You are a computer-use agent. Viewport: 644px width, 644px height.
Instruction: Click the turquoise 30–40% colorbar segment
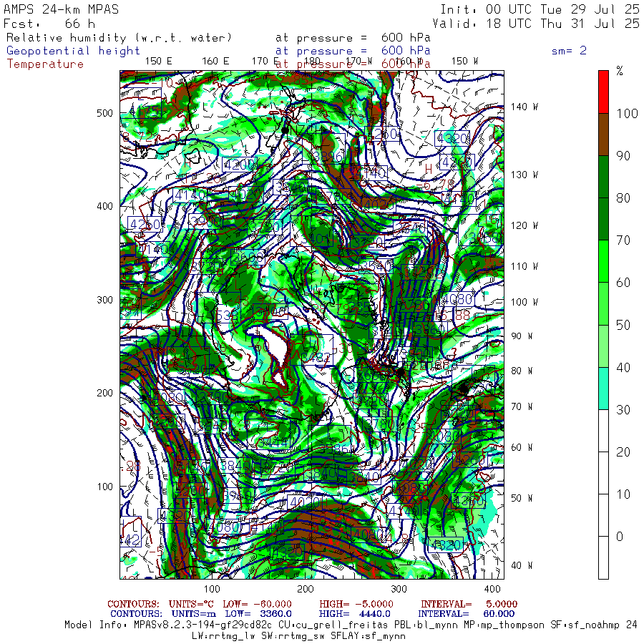click(603, 388)
